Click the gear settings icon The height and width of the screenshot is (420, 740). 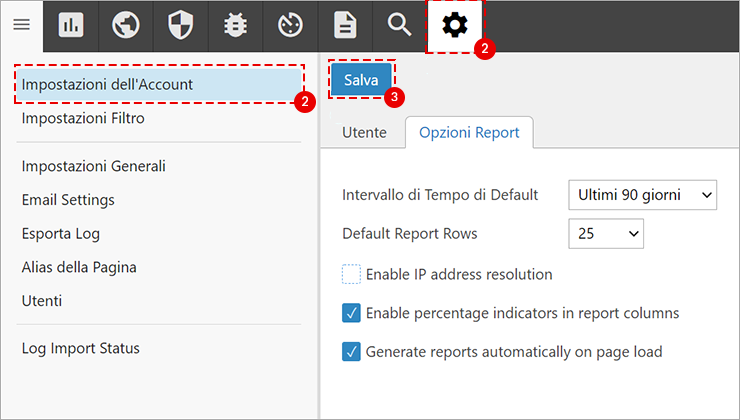pyautogui.click(x=455, y=25)
